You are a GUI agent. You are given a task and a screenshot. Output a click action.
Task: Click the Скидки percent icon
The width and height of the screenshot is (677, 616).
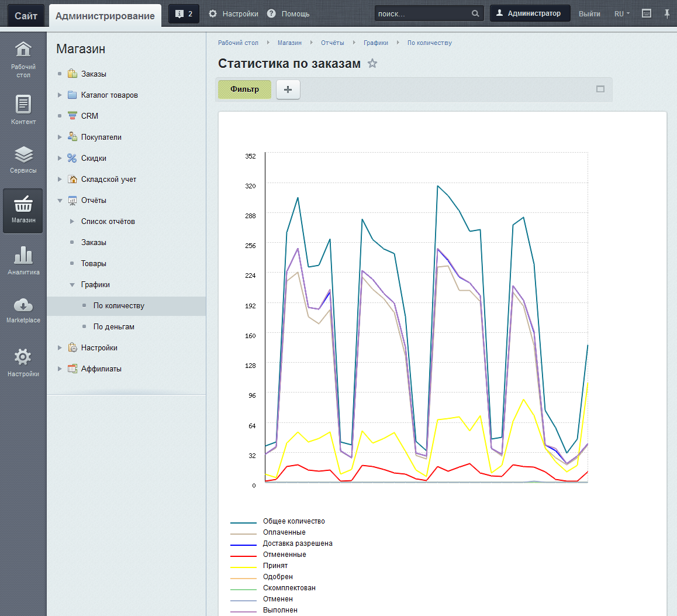(72, 158)
